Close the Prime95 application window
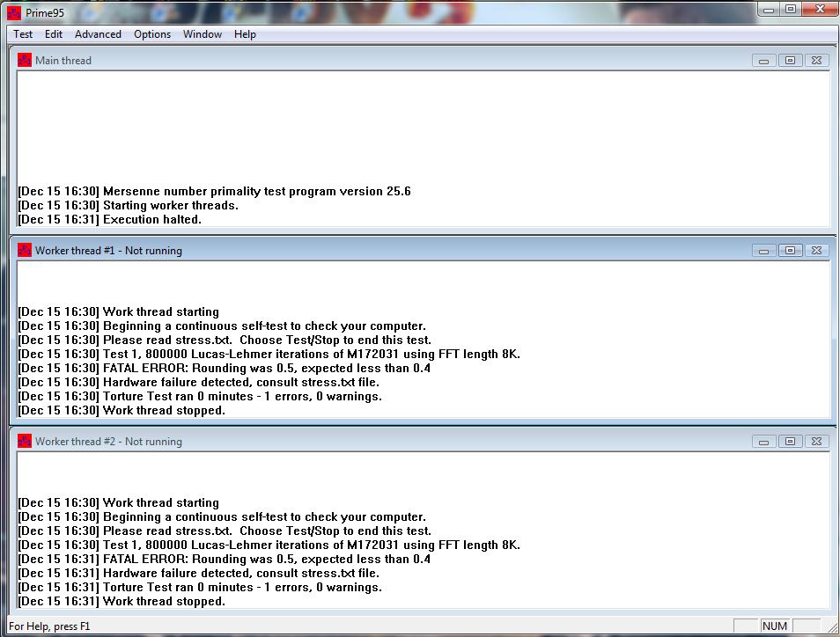This screenshot has height=637, width=840. (820, 10)
